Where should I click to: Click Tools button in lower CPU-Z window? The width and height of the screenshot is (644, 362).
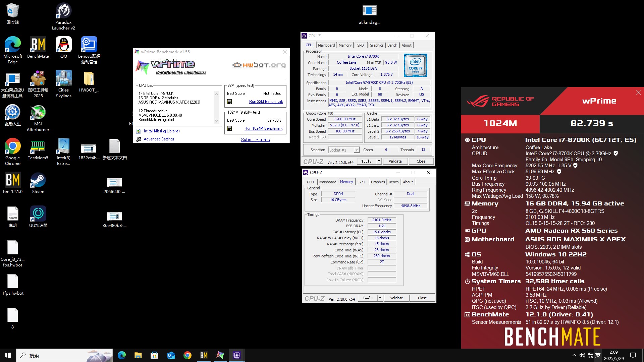click(x=368, y=298)
